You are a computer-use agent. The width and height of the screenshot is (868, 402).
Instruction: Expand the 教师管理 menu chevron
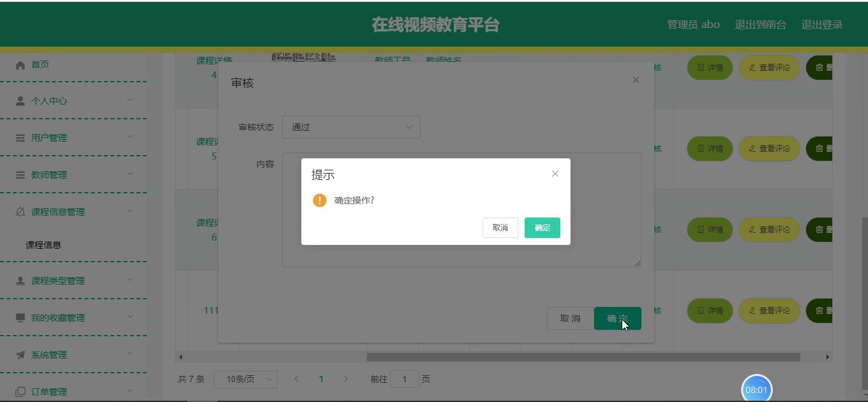(x=130, y=174)
